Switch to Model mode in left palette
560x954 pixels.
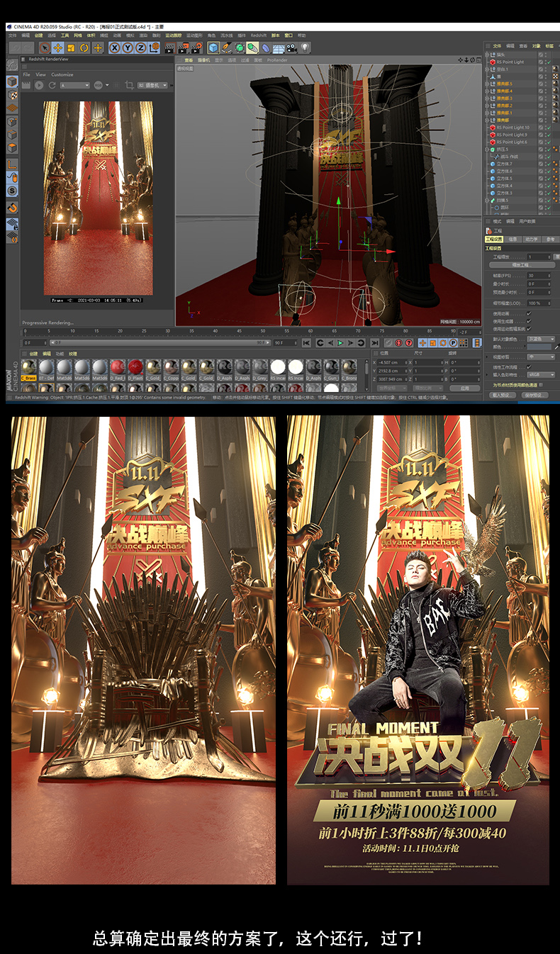point(12,82)
